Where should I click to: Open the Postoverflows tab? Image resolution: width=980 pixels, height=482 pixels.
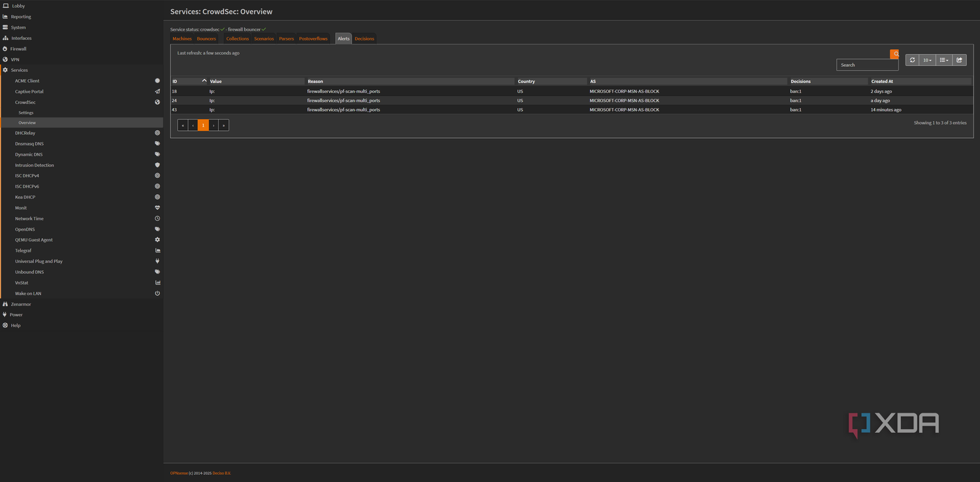coord(314,39)
